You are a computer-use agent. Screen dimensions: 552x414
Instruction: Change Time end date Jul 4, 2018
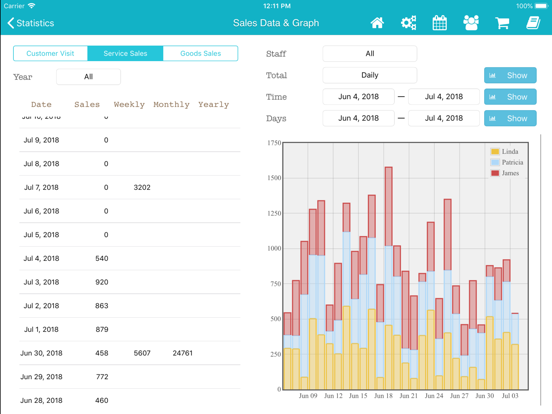(x=444, y=96)
